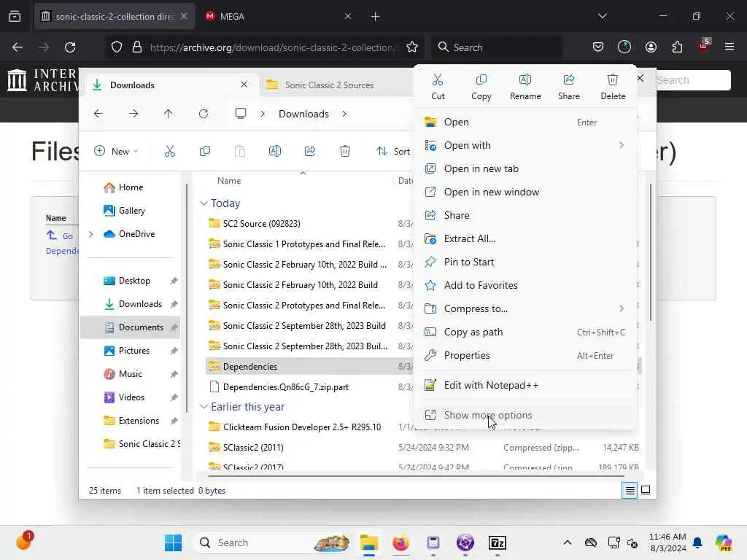Image resolution: width=747 pixels, height=560 pixels.
Task: Choose Open in context menu
Action: pyautogui.click(x=525, y=122)
